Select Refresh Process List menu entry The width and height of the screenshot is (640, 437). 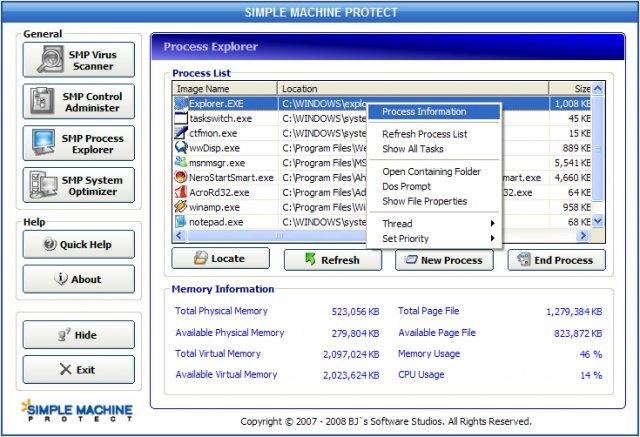[x=434, y=134]
